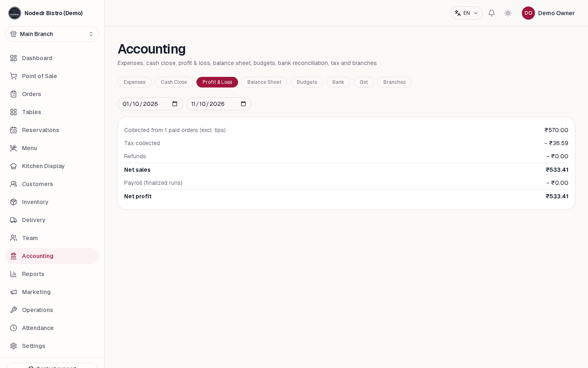Switch to the Cash Close tab
The width and height of the screenshot is (588, 368).
pyautogui.click(x=174, y=82)
